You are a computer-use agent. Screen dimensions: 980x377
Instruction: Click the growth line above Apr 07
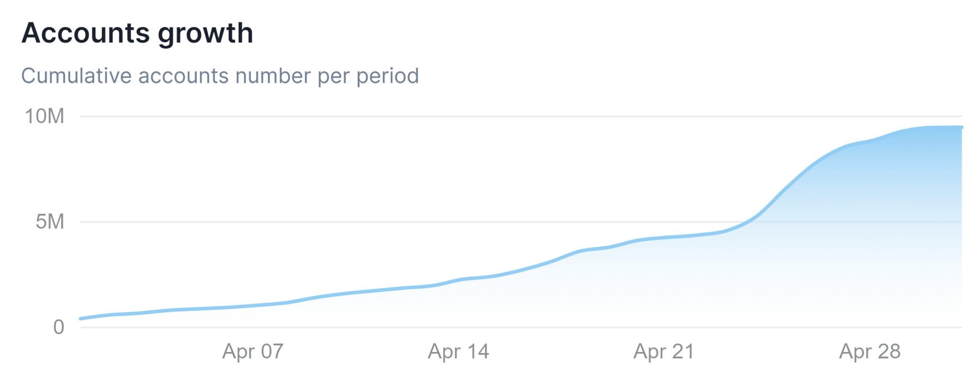[x=253, y=305]
